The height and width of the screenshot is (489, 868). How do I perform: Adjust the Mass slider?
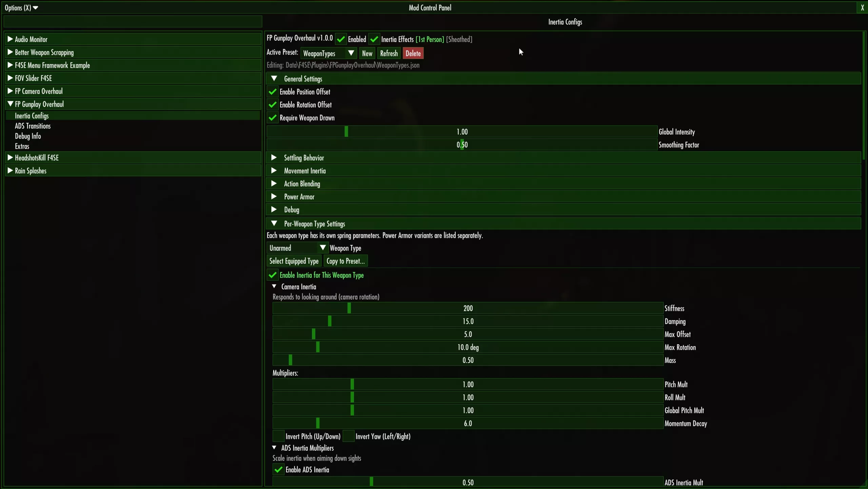[468, 360]
